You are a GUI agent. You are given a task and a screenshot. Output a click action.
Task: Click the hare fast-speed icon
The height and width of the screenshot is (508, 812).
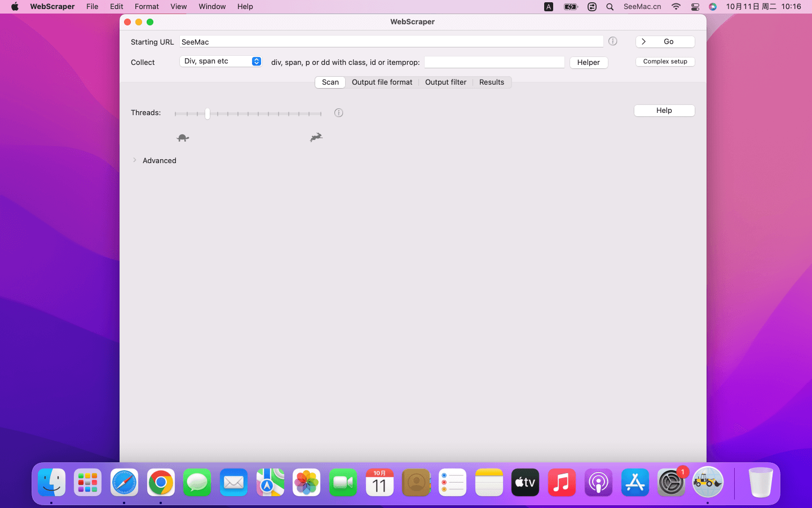click(316, 137)
